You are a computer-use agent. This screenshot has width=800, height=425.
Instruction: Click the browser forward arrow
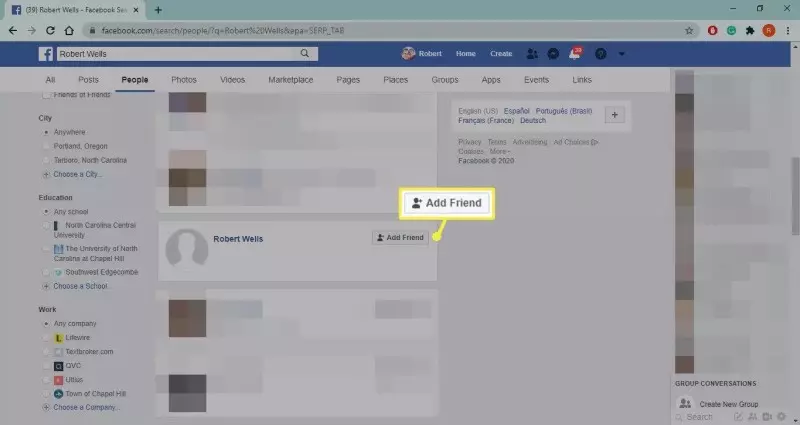tap(32, 31)
